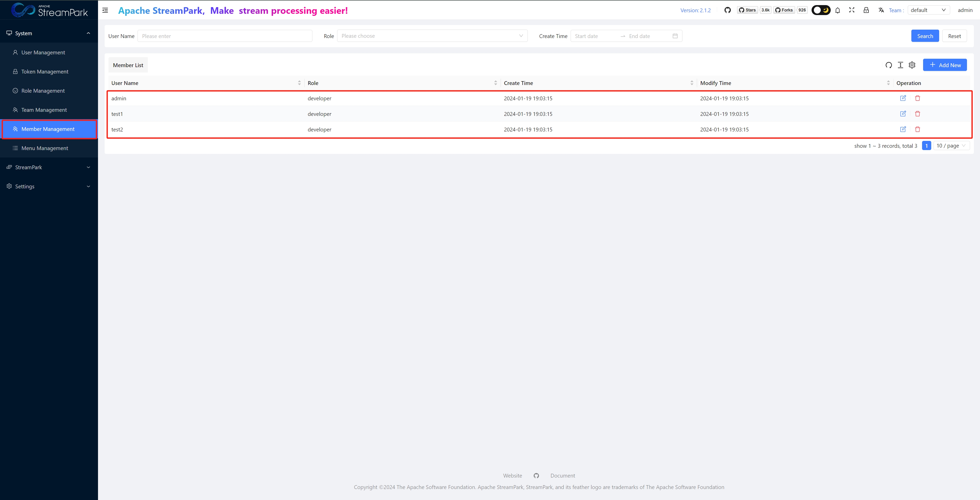This screenshot has width=980, height=500.
Task: Click the User Name search field
Action: pos(225,36)
